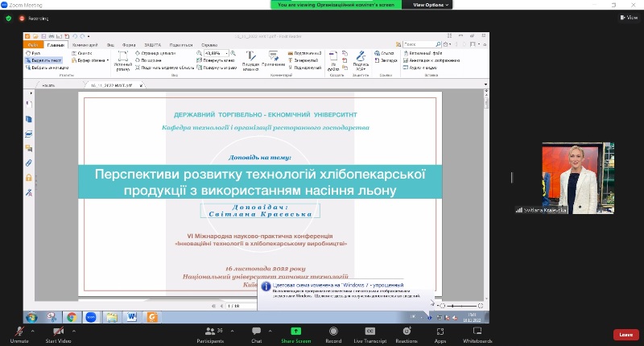644x346 pixels.
Task: Expand arrow next to Participants
Action: click(232, 331)
